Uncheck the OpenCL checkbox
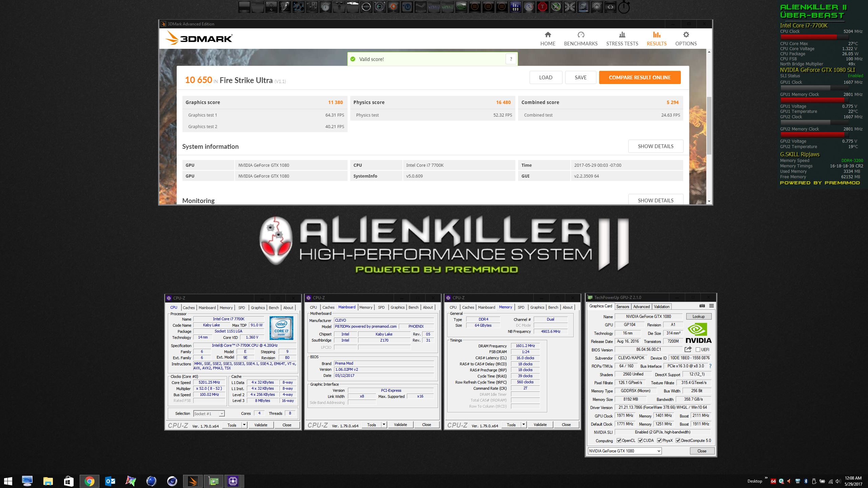The width and height of the screenshot is (868, 488). [x=619, y=441]
